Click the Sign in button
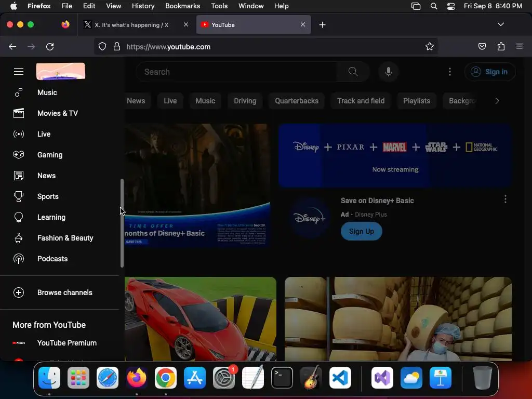532x399 pixels. [x=490, y=72]
